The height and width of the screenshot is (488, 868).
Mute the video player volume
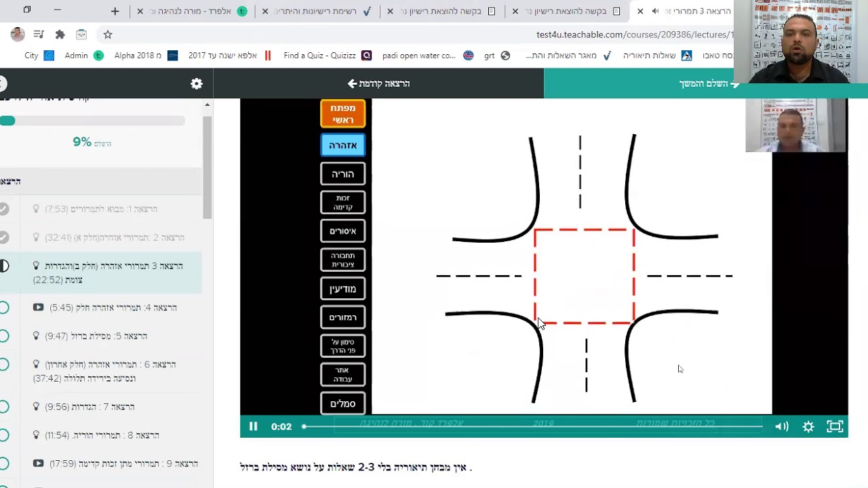782,426
